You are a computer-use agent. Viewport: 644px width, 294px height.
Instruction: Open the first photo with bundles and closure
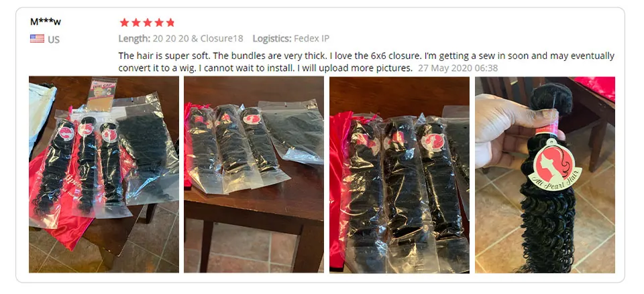point(104,174)
